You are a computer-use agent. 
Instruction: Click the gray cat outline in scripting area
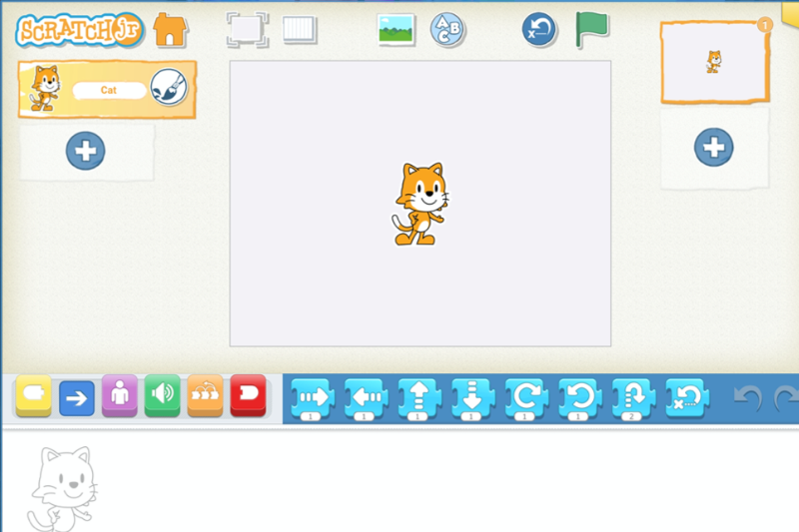click(63, 489)
